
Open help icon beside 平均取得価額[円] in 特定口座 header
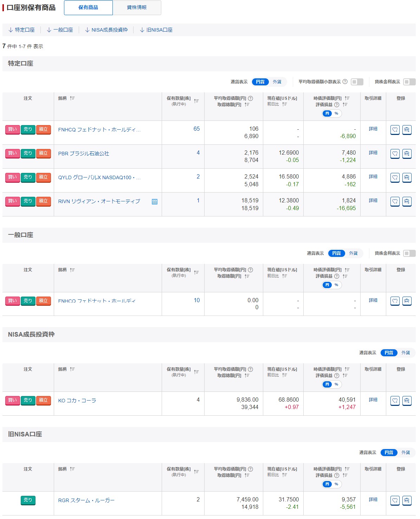(250, 98)
